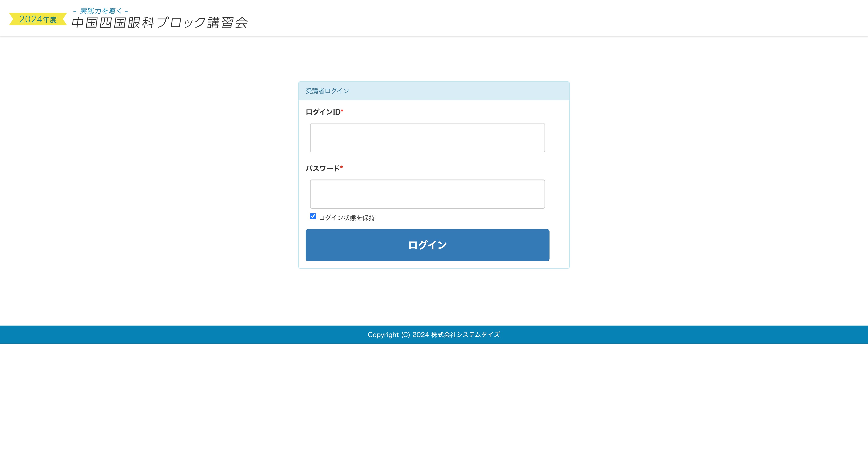Focus the ログインID text input
This screenshot has height=449, width=868.
pyautogui.click(x=427, y=137)
